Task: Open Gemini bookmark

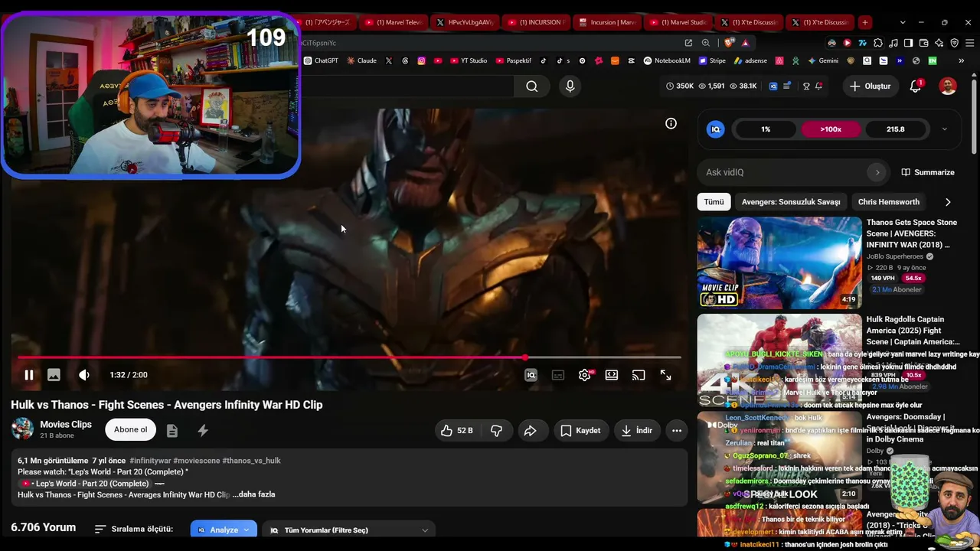Action: (823, 60)
